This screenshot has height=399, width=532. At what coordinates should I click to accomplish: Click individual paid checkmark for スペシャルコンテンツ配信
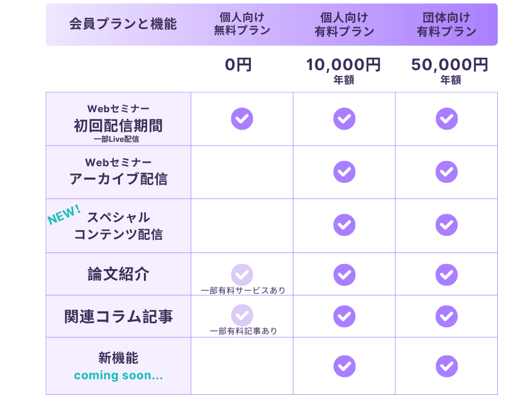344,225
